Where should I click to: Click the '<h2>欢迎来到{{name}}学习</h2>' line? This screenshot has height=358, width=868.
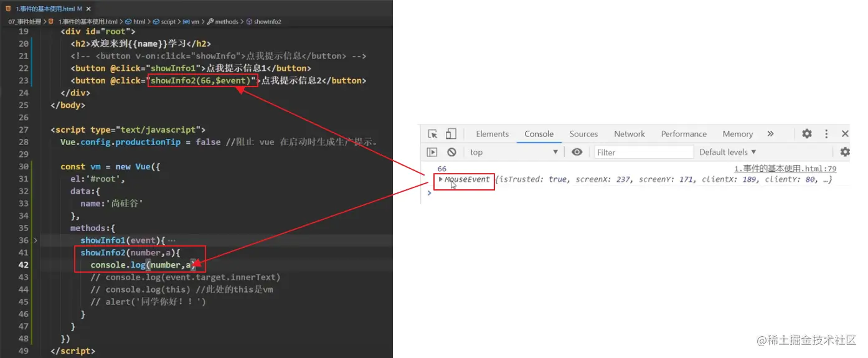click(x=140, y=44)
